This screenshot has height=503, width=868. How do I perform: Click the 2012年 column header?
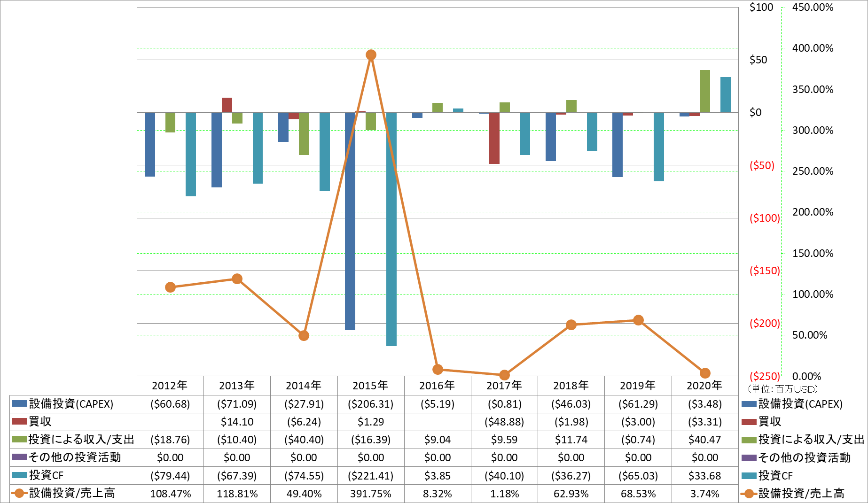[x=170, y=386]
